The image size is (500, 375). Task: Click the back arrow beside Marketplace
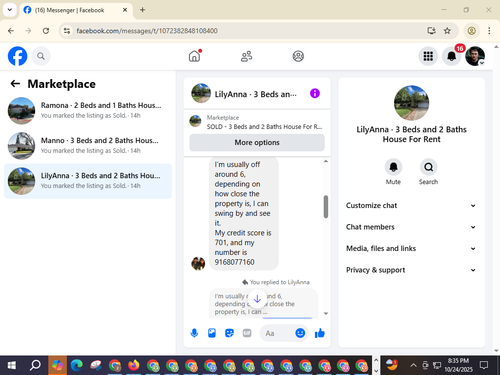point(15,83)
